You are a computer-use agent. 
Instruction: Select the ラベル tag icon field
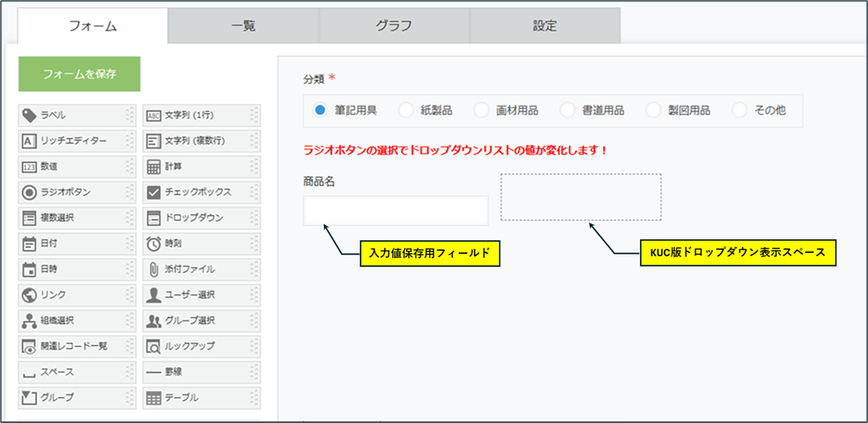pyautogui.click(x=29, y=116)
